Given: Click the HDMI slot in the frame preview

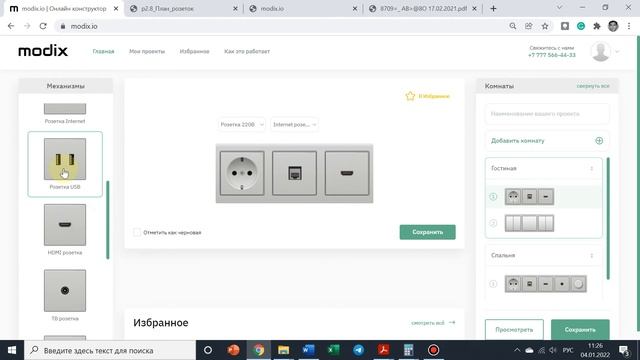Looking at the screenshot, I should point(347,173).
